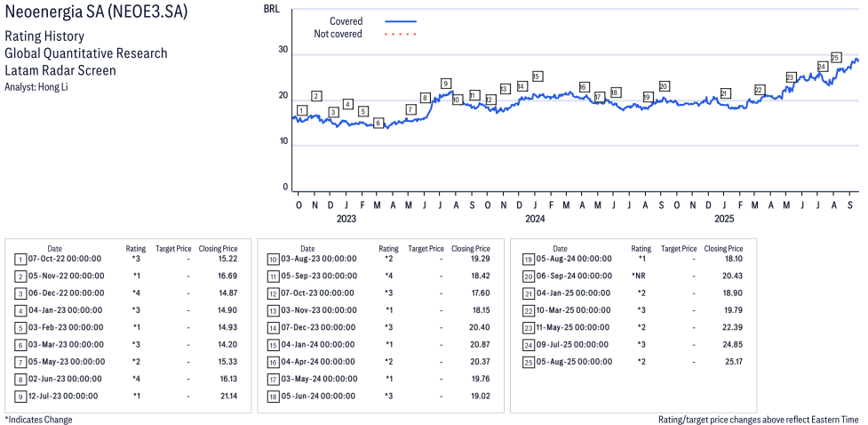Click the numbered box 10 in the table row for 03-Aug-23
Screen dimensions: 868x425
[x=274, y=259]
